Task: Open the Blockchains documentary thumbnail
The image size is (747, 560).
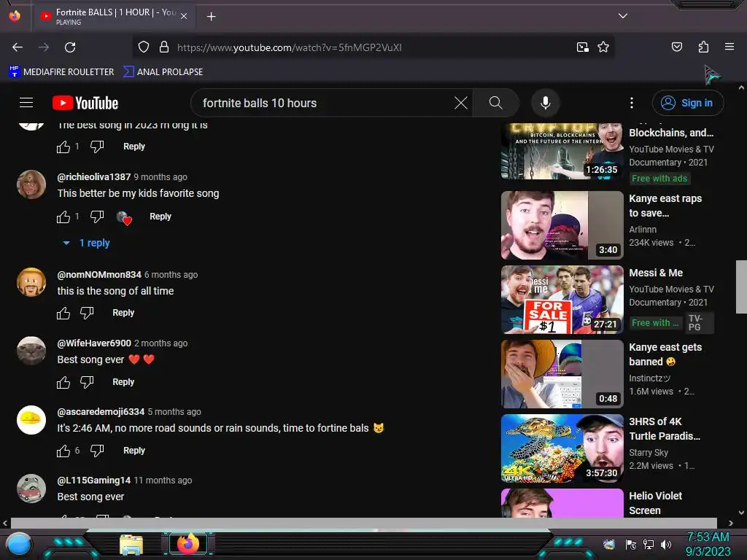Action: [562, 151]
